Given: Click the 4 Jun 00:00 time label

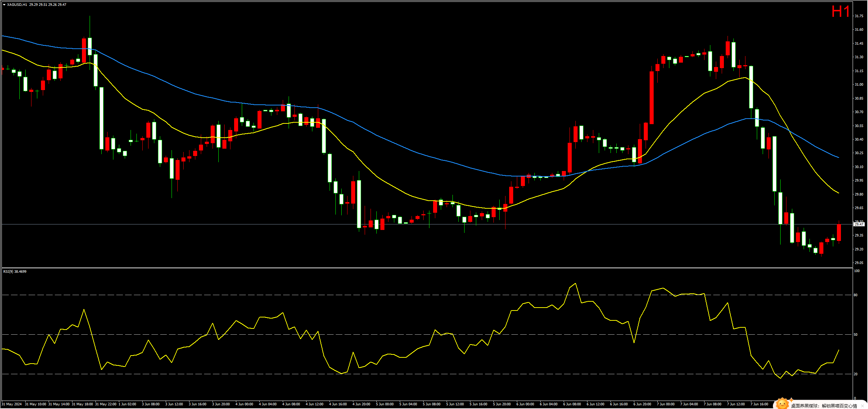Looking at the screenshot, I should [244, 404].
